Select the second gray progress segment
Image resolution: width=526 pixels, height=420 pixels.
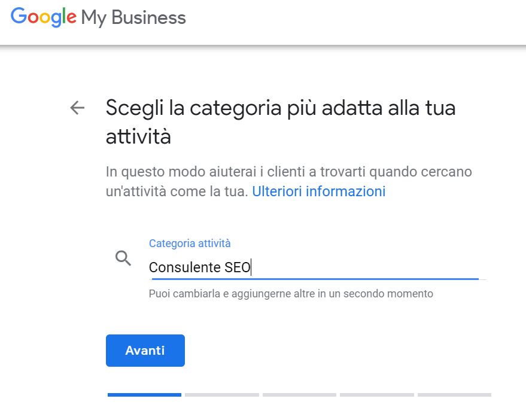pyautogui.click(x=222, y=395)
